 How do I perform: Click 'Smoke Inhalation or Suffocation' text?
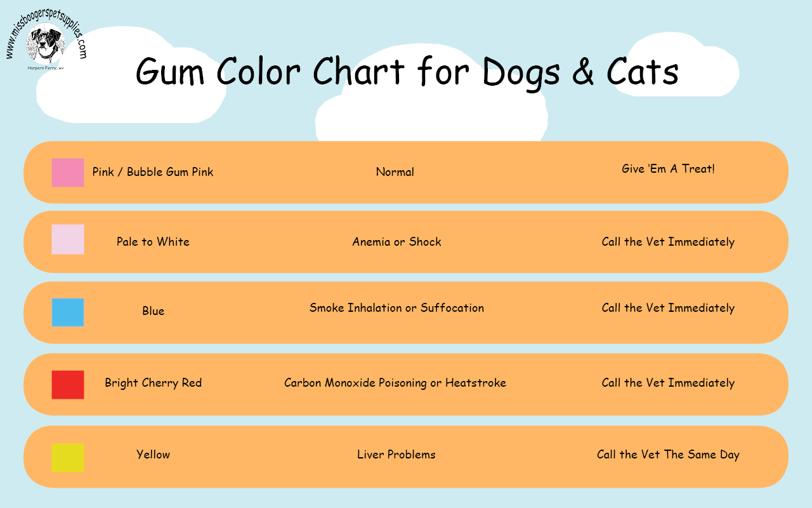click(396, 308)
